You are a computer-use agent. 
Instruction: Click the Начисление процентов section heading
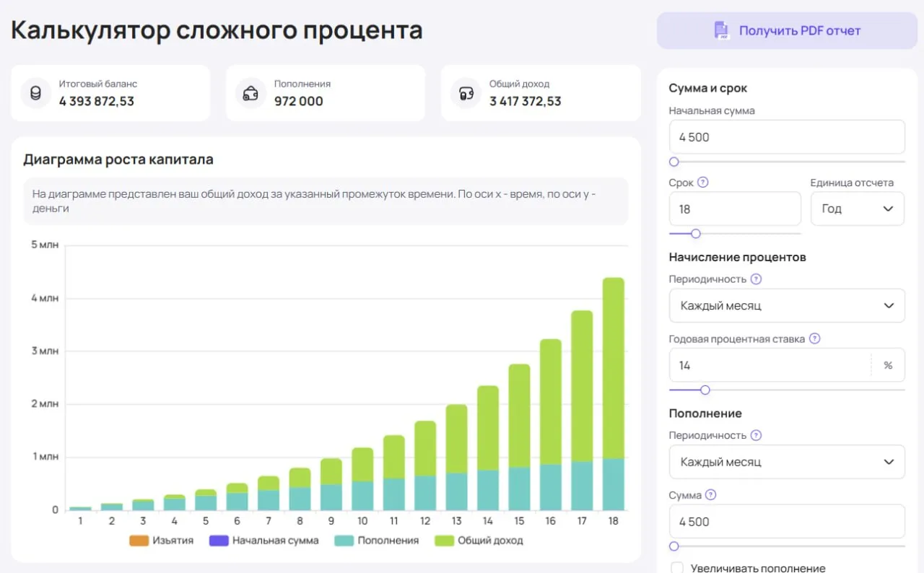tap(738, 257)
